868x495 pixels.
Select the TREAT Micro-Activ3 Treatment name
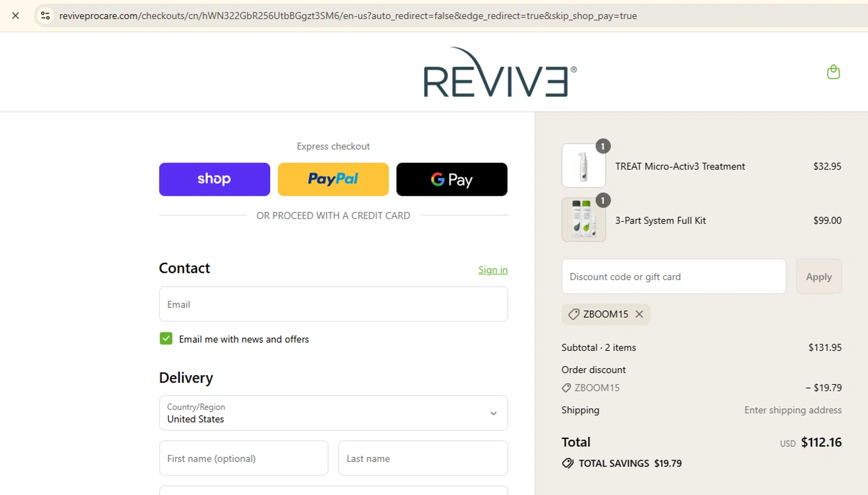(680, 166)
